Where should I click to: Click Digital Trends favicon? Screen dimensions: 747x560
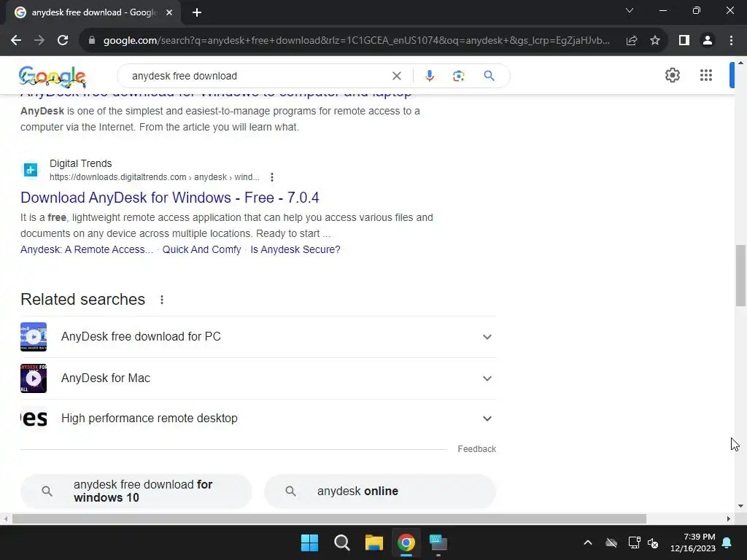pos(31,169)
